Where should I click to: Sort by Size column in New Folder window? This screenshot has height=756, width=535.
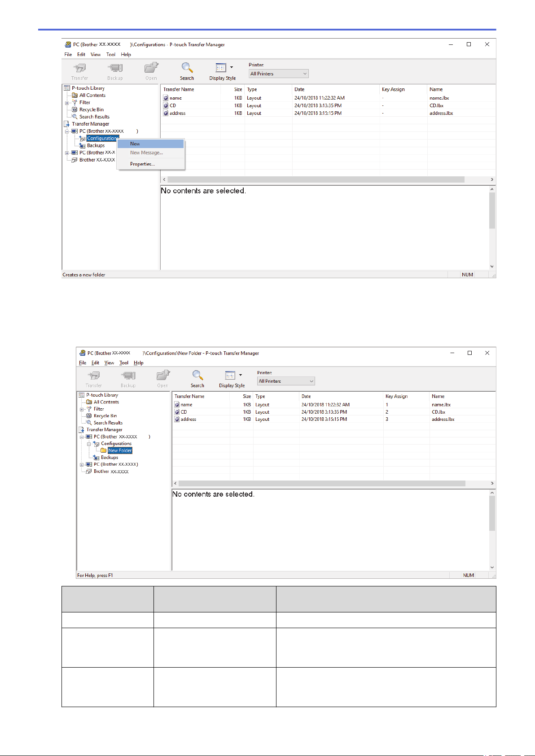pyautogui.click(x=242, y=396)
